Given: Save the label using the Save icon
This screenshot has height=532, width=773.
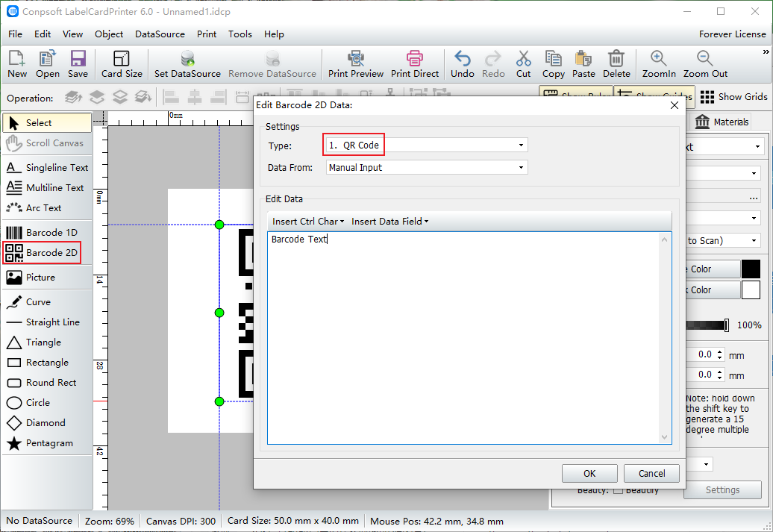Looking at the screenshot, I should [78, 64].
